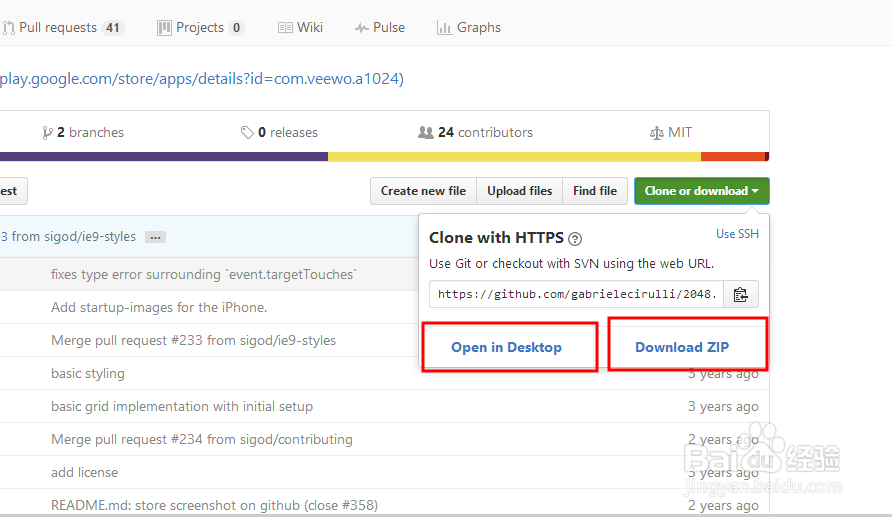Image resolution: width=892 pixels, height=517 pixels.
Task: Click the scale icon beside MIT
Action: [656, 133]
